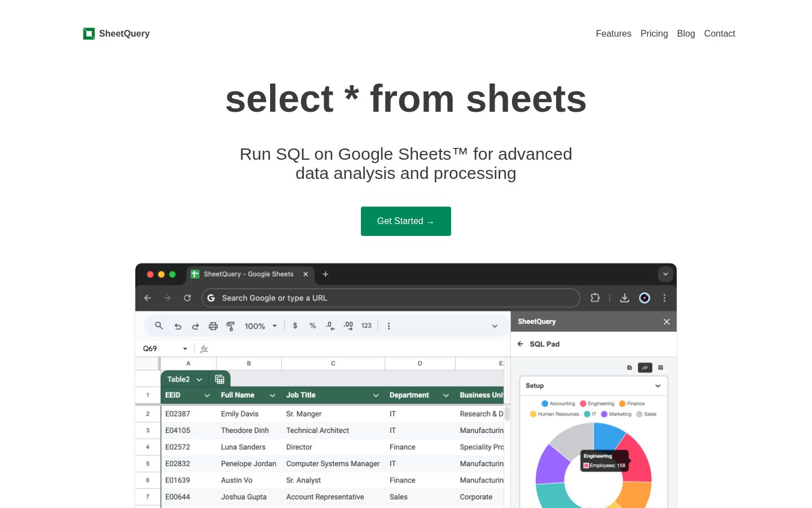Viewport: 812px width, 508px height.
Task: Open the Job Title column dropdown
Action: (376, 396)
